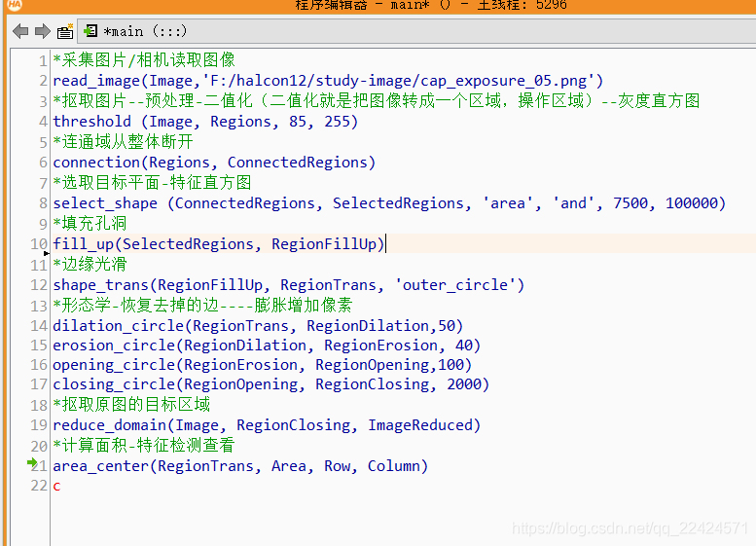Click the area_center(RegionTrans, Area, Row, Column) line

pos(240,466)
